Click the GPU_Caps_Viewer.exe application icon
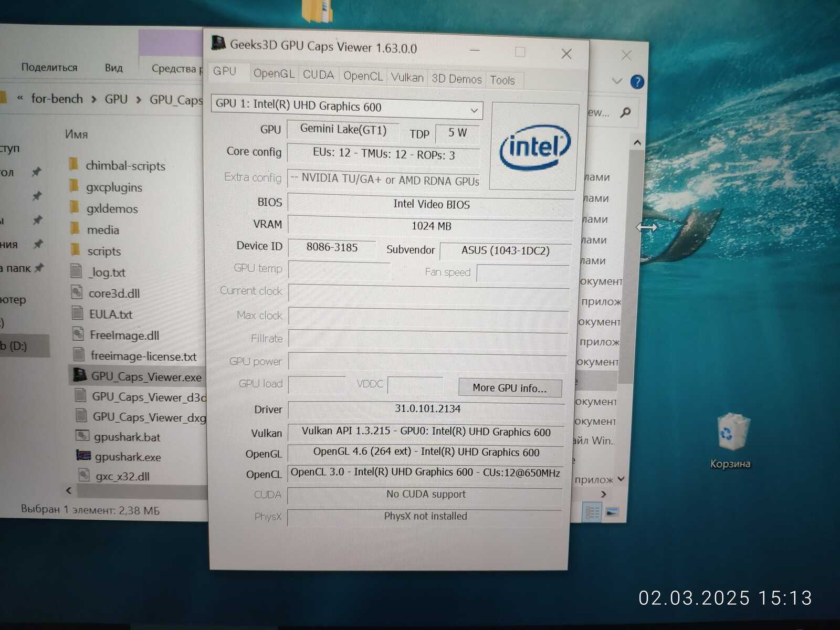 80,375
